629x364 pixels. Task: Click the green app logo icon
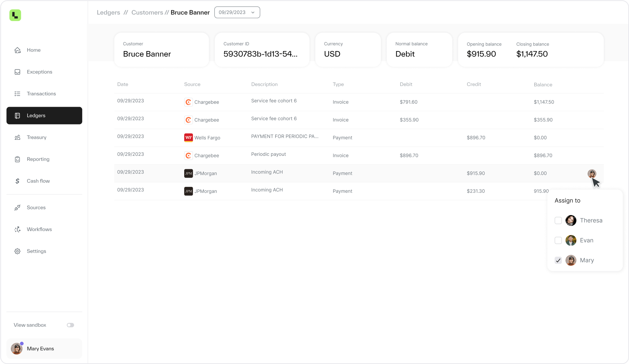15,15
